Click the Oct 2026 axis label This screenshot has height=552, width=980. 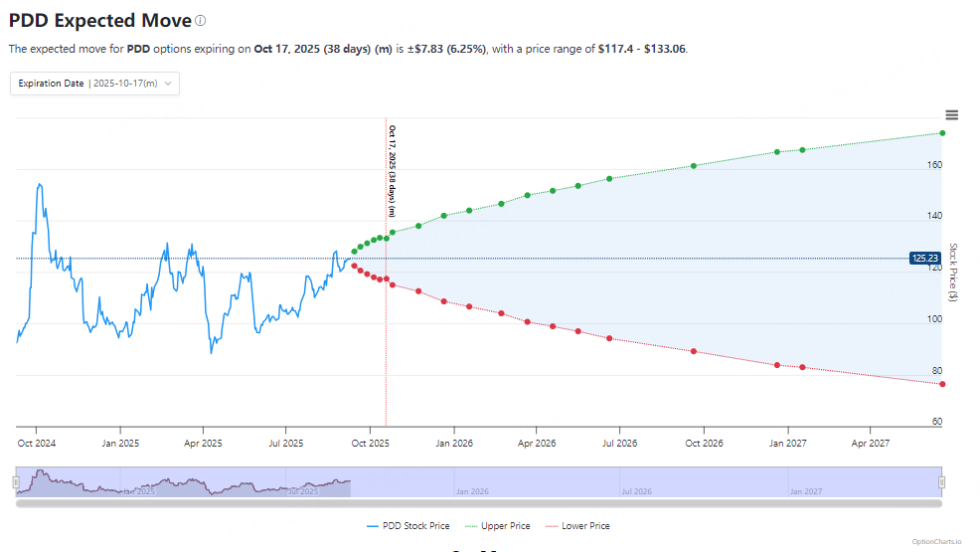(704, 444)
